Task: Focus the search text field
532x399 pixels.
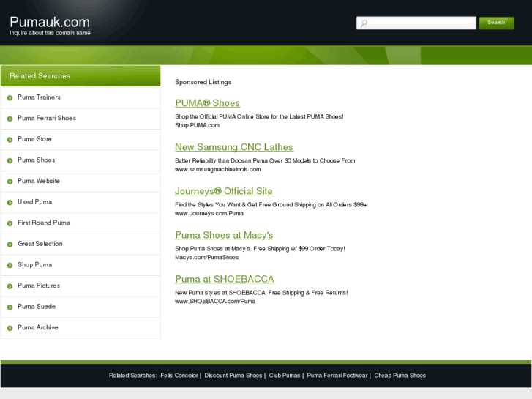Action: tap(416, 23)
